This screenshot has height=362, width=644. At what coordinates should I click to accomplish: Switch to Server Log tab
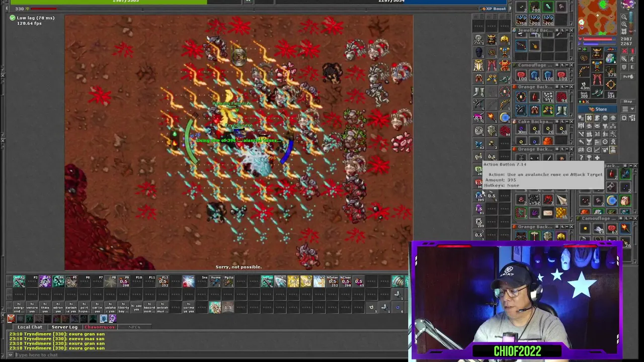point(64,327)
